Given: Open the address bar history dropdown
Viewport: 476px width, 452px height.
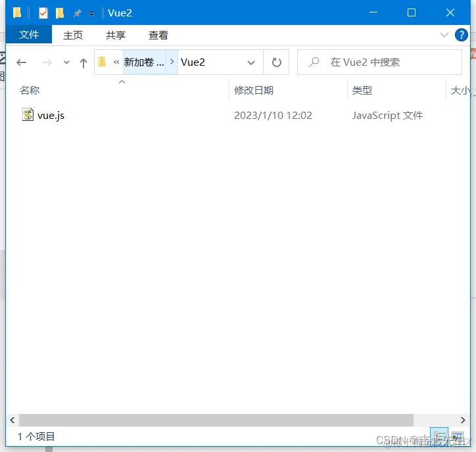Looking at the screenshot, I should click(250, 63).
